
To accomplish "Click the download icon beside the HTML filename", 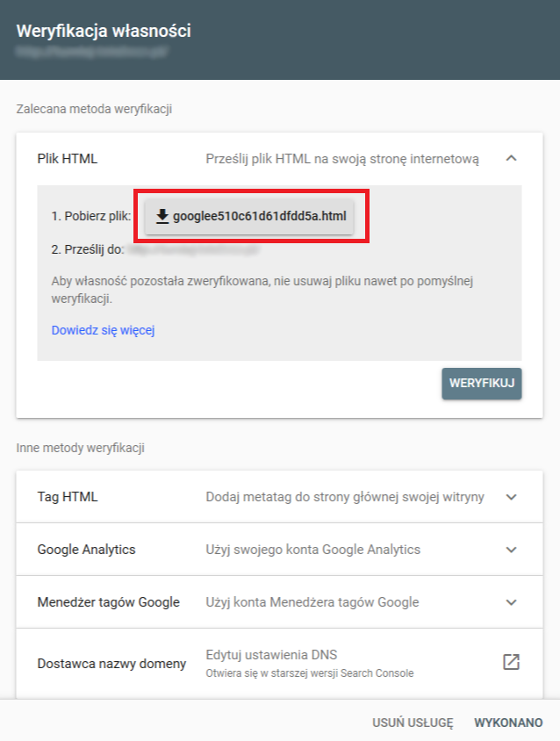I will (x=162, y=216).
